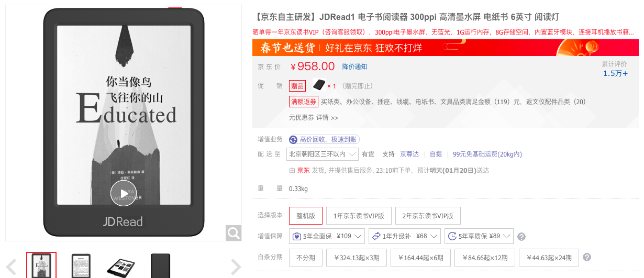Click the 5年享质保 clock icon
This screenshot has width=644, height=278.
[452, 236]
